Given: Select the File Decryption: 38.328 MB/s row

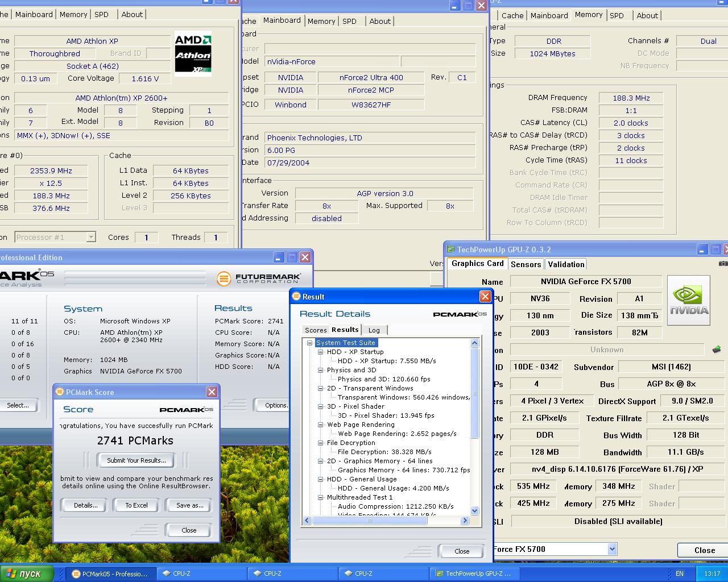Looking at the screenshot, I should click(x=384, y=452).
